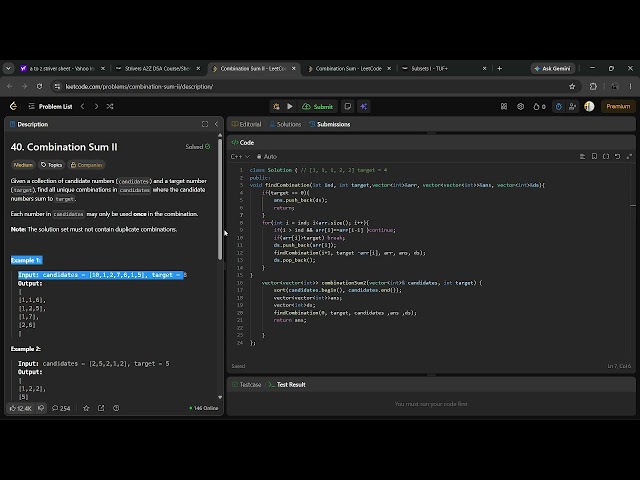Switch to the Test Result tab
The width and height of the screenshot is (640, 480).
pos(287,384)
